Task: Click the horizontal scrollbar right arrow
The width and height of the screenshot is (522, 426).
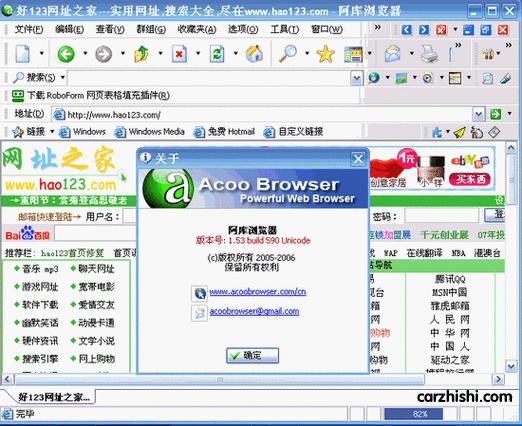Action: coord(498,379)
